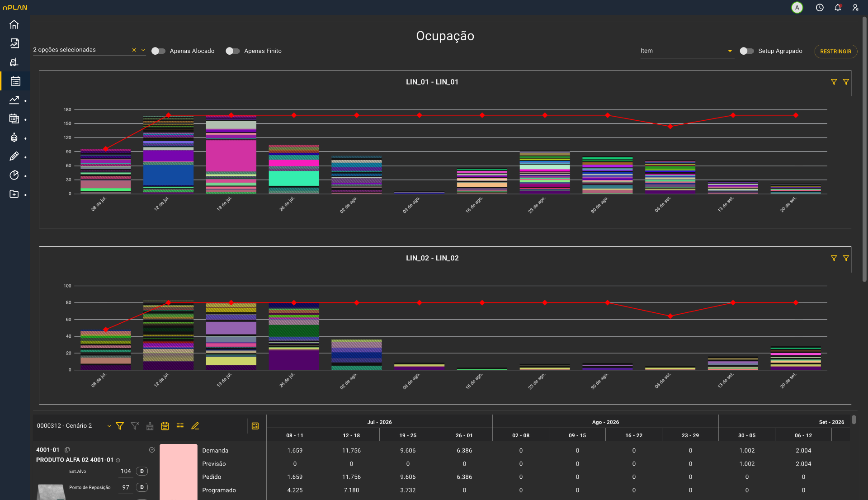Open the forklift sidebar icon
This screenshot has width=868, height=500.
[14, 62]
